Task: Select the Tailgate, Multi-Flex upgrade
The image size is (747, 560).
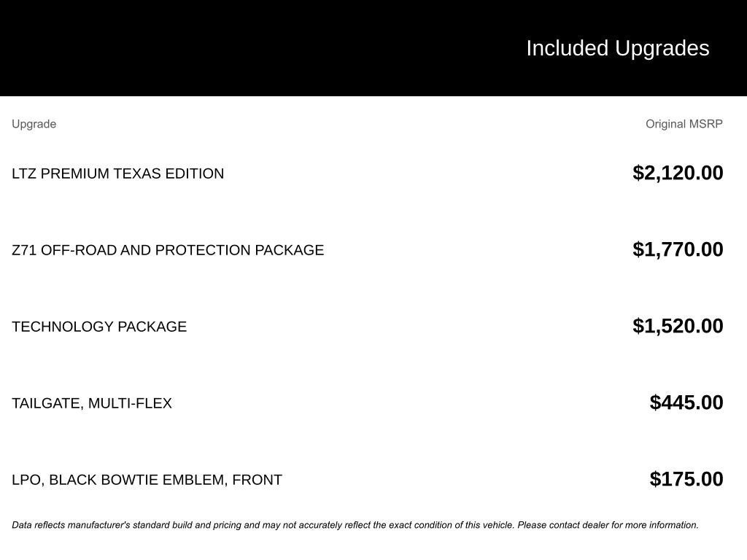Action: [x=92, y=403]
